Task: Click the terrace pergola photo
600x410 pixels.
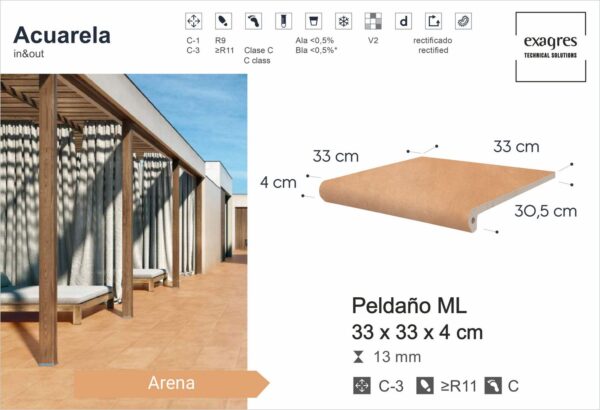Action: (124, 241)
